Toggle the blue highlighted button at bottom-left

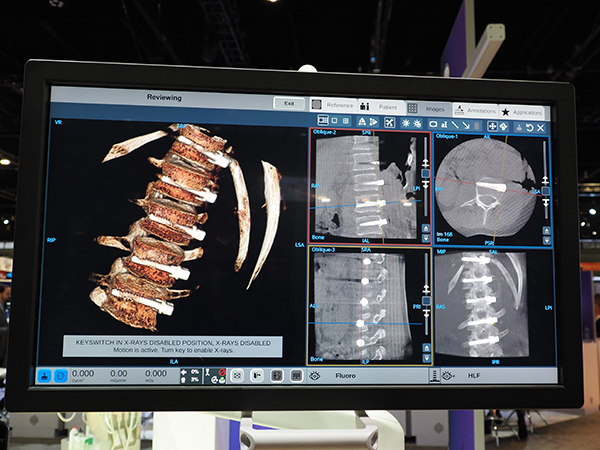pos(46,375)
